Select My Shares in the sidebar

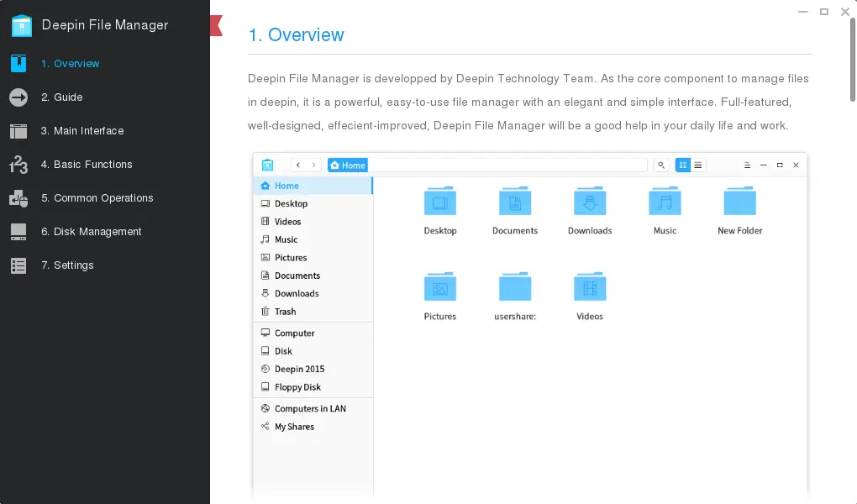coord(313,427)
